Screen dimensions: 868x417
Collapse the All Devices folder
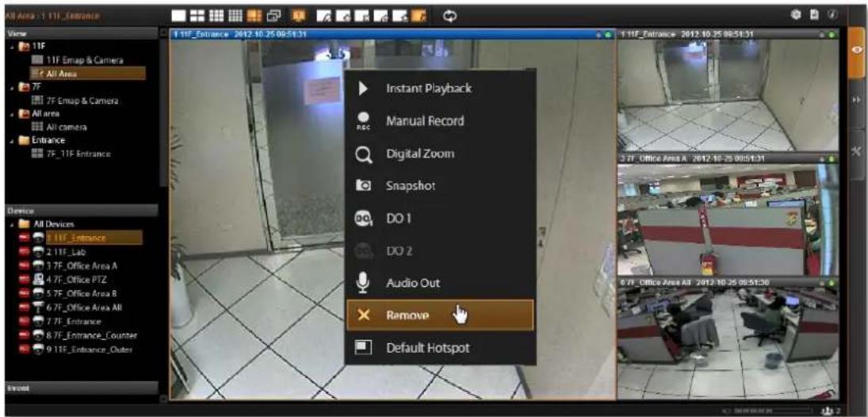click(12, 224)
